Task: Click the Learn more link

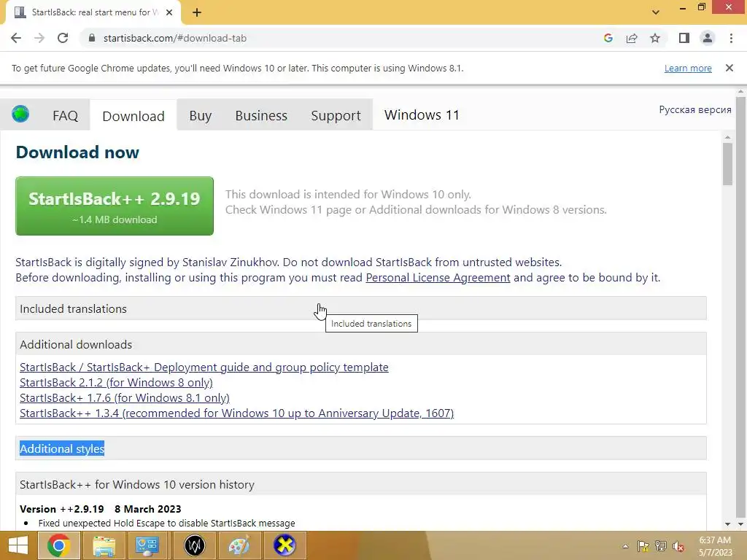Action: click(688, 68)
